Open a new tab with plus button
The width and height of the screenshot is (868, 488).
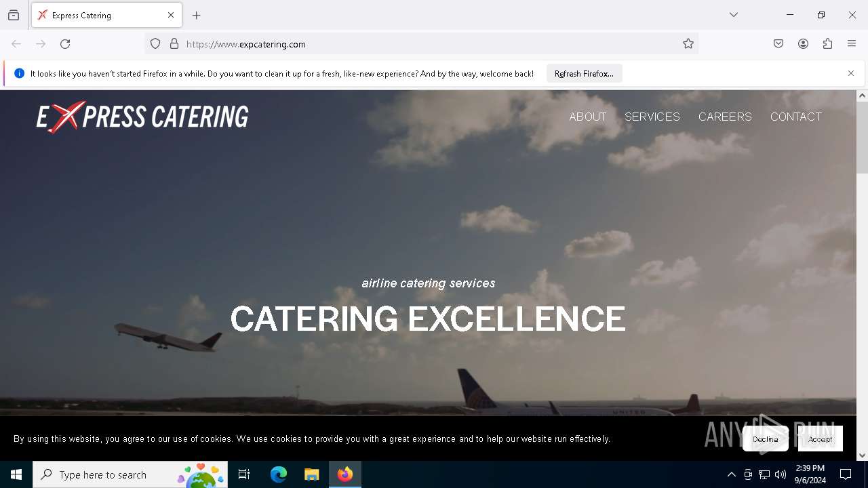197,15
